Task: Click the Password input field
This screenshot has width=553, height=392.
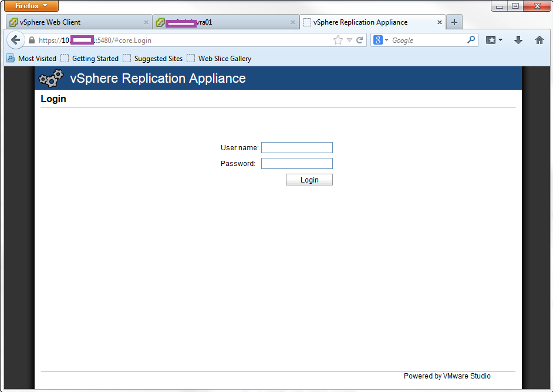Action: (297, 164)
